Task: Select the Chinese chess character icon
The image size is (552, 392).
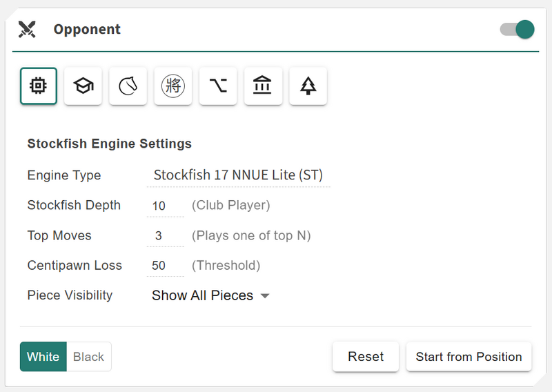Action: 173,86
